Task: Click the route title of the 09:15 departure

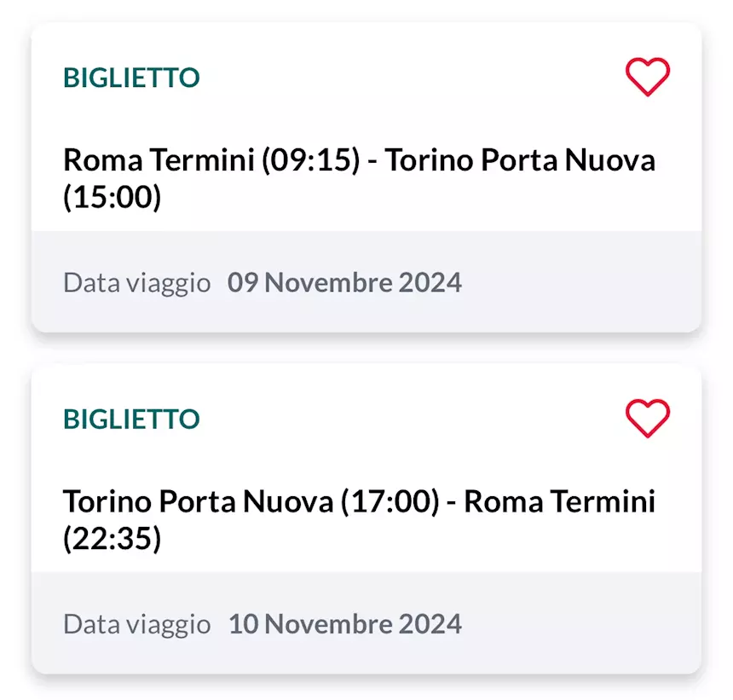Action: (x=358, y=159)
